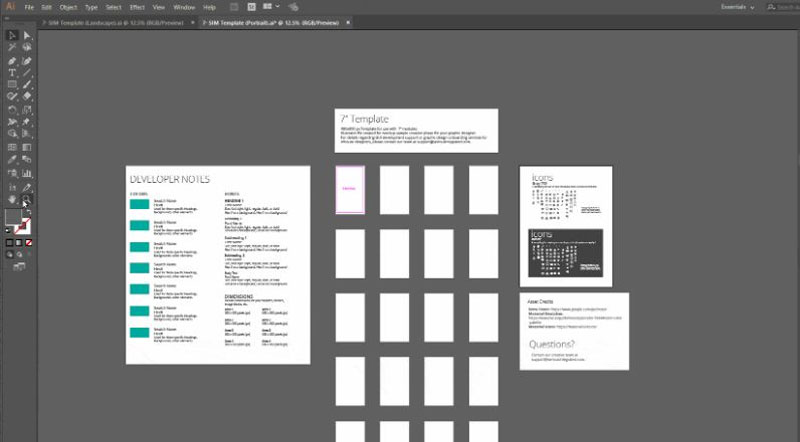
Task: Choose the Eyedropper tool
Action: pos(12,160)
